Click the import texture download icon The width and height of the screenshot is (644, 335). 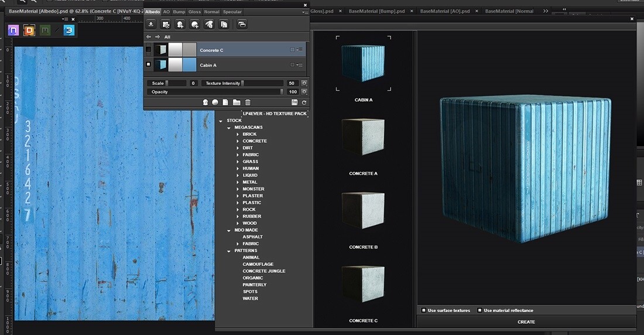[x=151, y=24]
